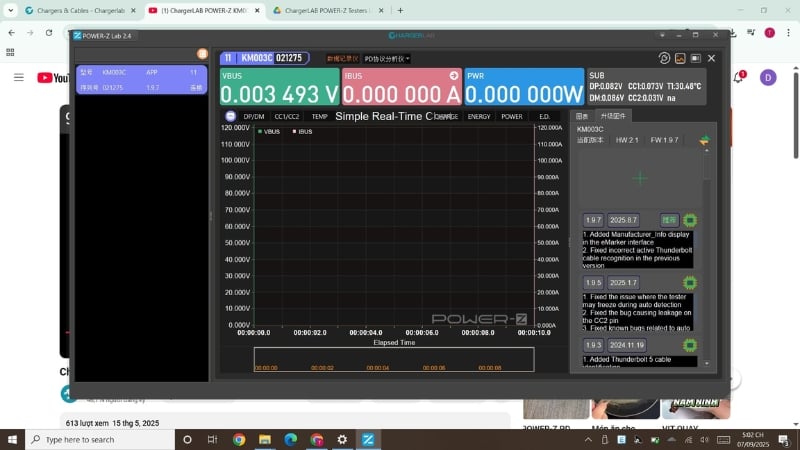Open Task View in taskbar
Viewport: 800px width, 450px height.
[x=212, y=439]
